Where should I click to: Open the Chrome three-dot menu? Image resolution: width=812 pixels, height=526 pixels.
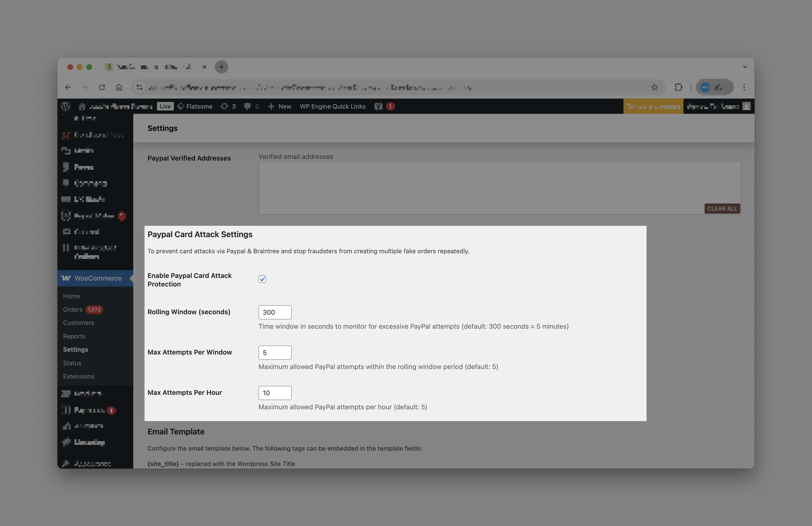point(744,87)
